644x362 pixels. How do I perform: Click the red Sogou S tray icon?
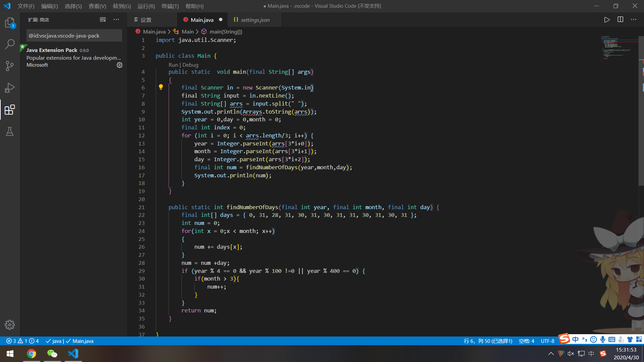[x=603, y=354]
